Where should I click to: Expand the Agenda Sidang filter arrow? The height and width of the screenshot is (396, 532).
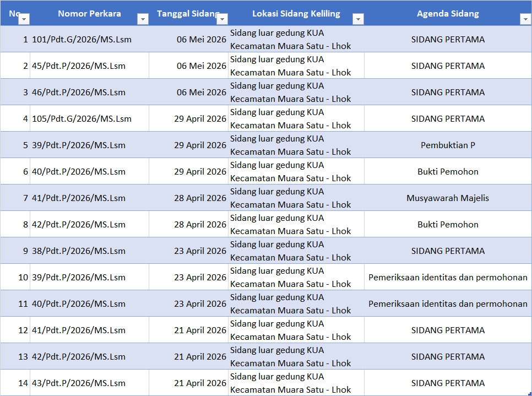524,19
